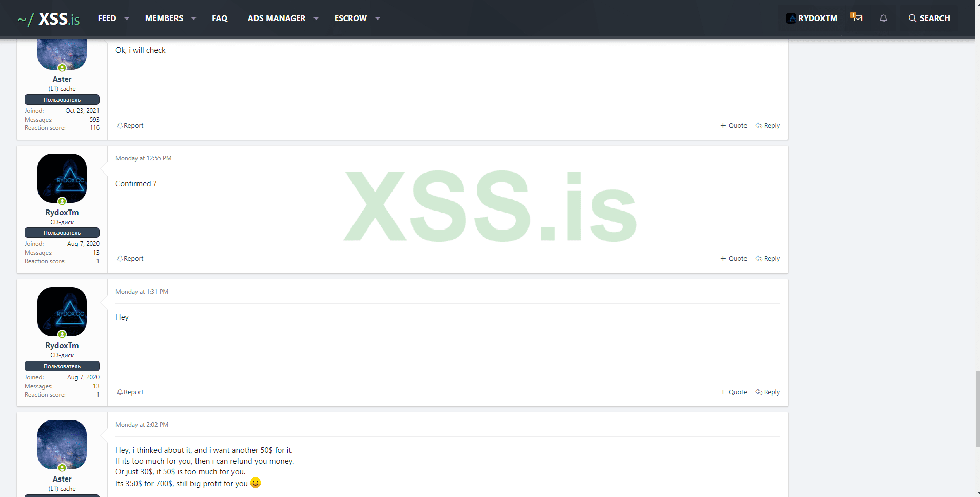The image size is (980, 497).
Task: Open the XSS.is home logo
Action: click(x=49, y=18)
